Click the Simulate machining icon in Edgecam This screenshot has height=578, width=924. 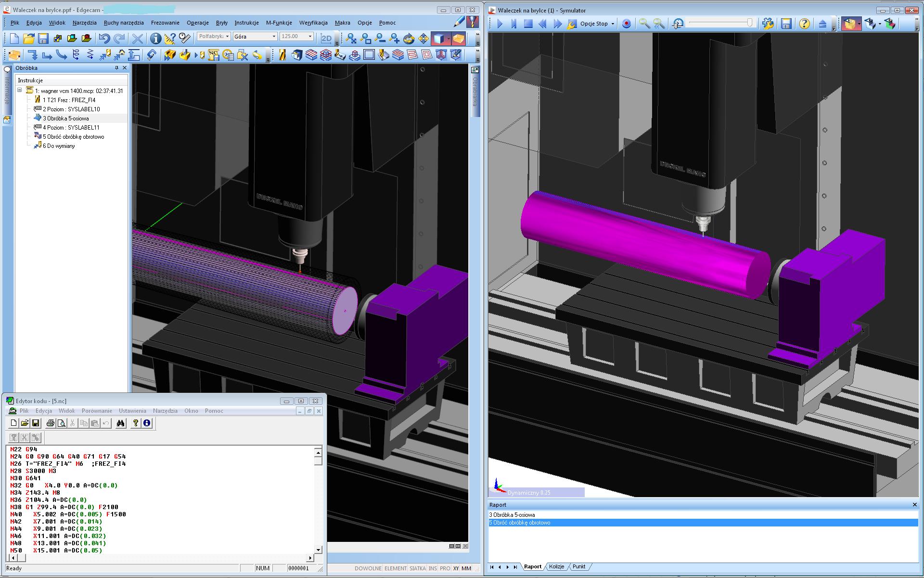(x=169, y=55)
